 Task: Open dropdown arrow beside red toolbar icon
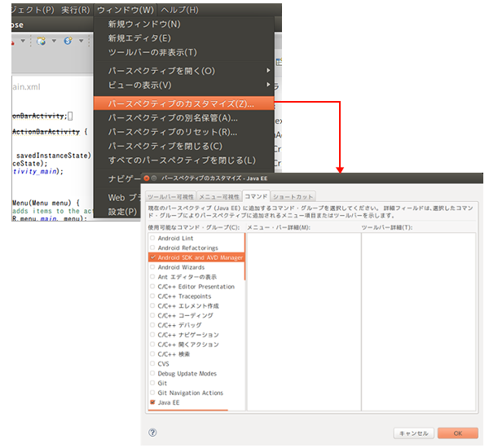point(23,41)
